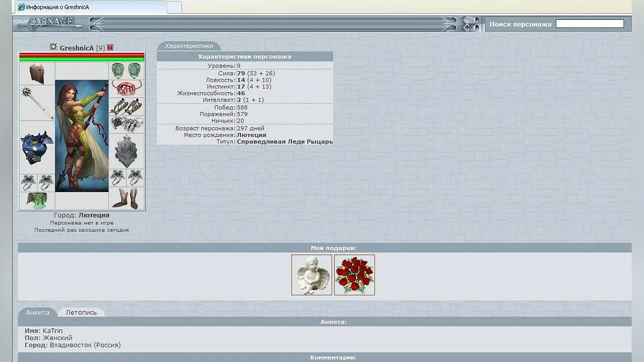Click Последний раз заходила сегодня text
This screenshot has width=644, height=362.
(82, 230)
